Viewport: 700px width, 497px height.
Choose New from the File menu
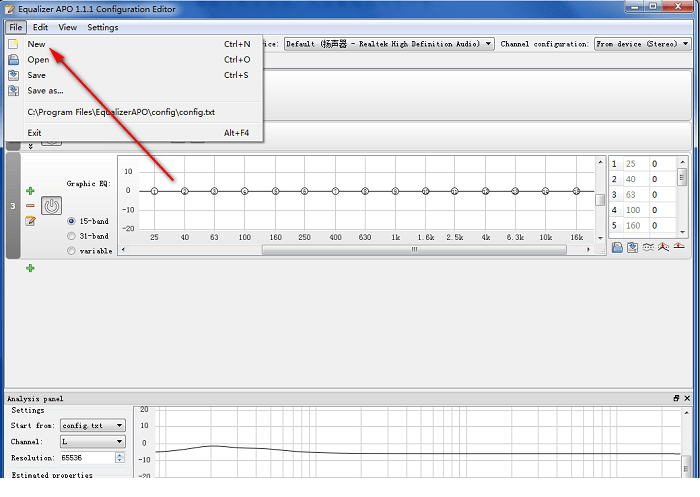(134, 44)
